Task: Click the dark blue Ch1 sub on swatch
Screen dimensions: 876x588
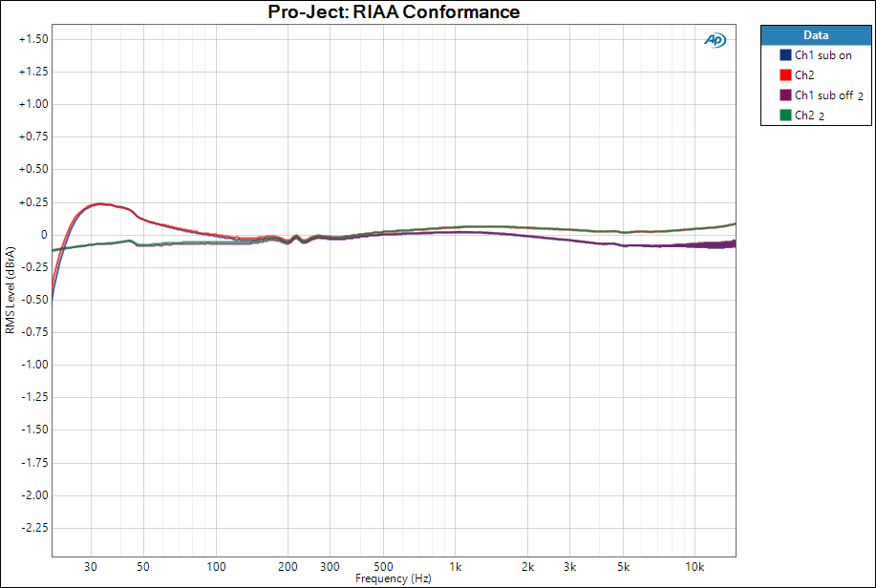Action: click(x=785, y=54)
